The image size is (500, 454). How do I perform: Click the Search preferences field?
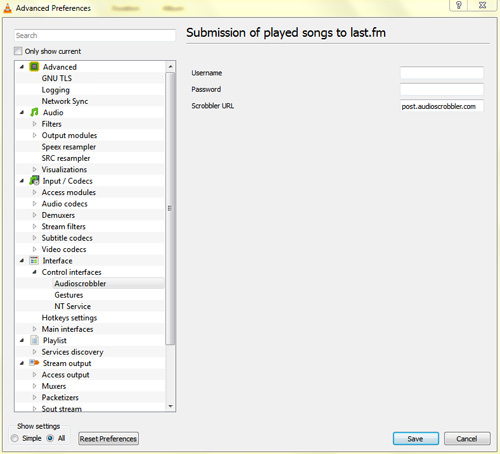(95, 35)
